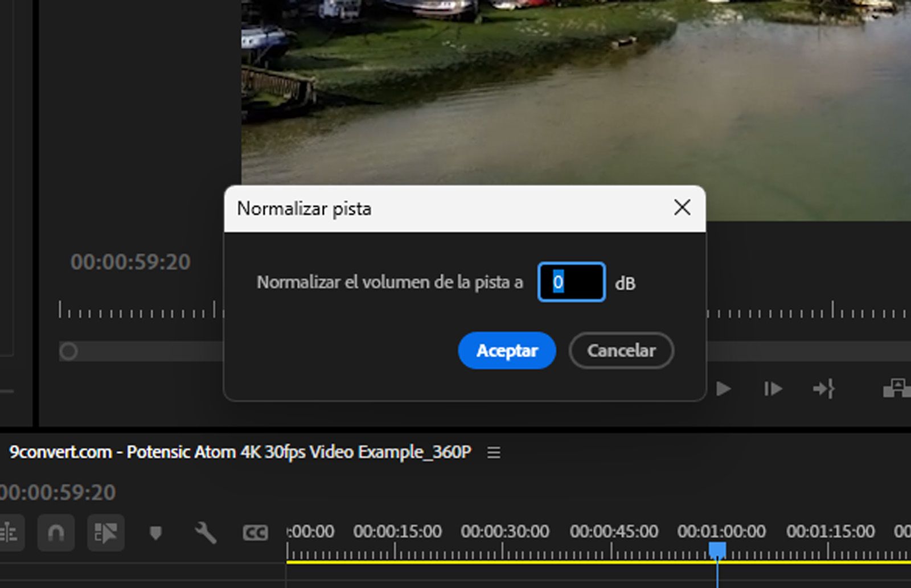Click the 00:00:30:00 mark on the time ruler
Screen dimensions: 911x588
(503, 531)
